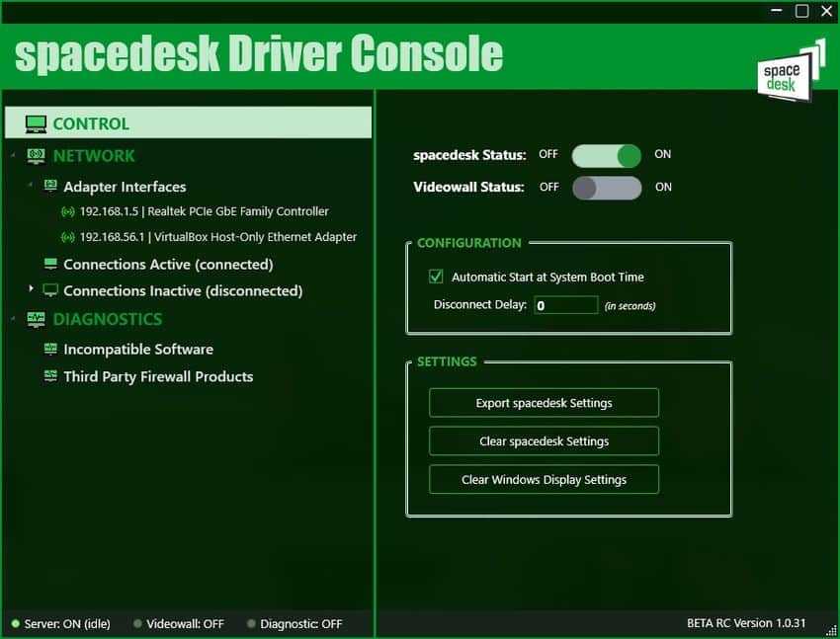This screenshot has height=639, width=840.
Task: Click the spacedesk Status ON label
Action: (x=663, y=154)
